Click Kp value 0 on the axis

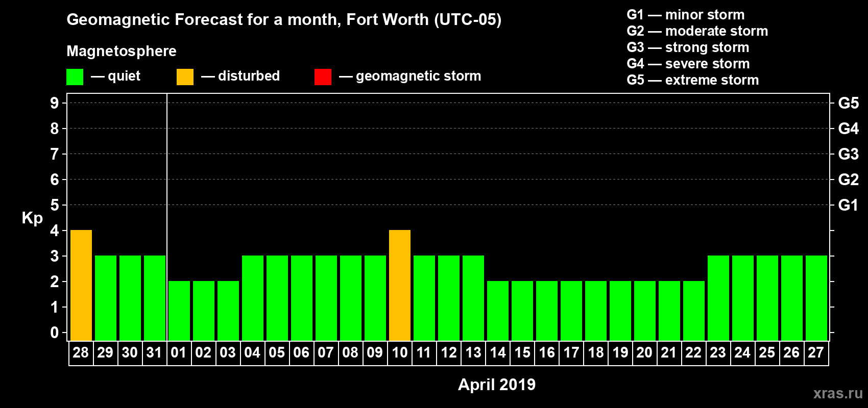[55, 333]
